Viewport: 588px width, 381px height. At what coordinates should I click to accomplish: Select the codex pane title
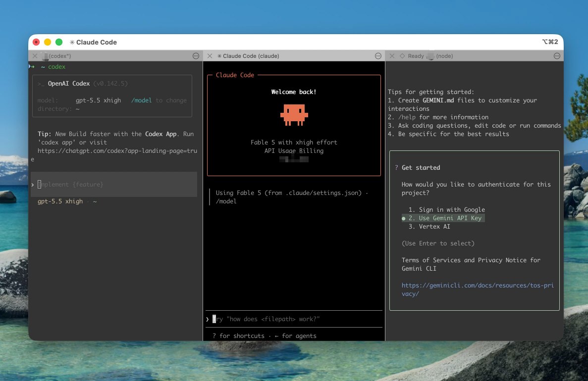[x=59, y=56]
